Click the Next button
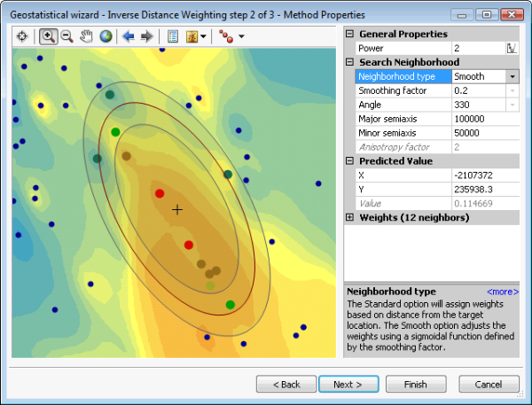 348,384
